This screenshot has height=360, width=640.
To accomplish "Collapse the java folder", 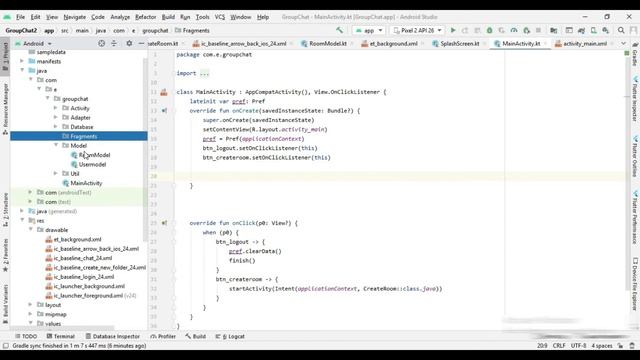I will click(22, 71).
